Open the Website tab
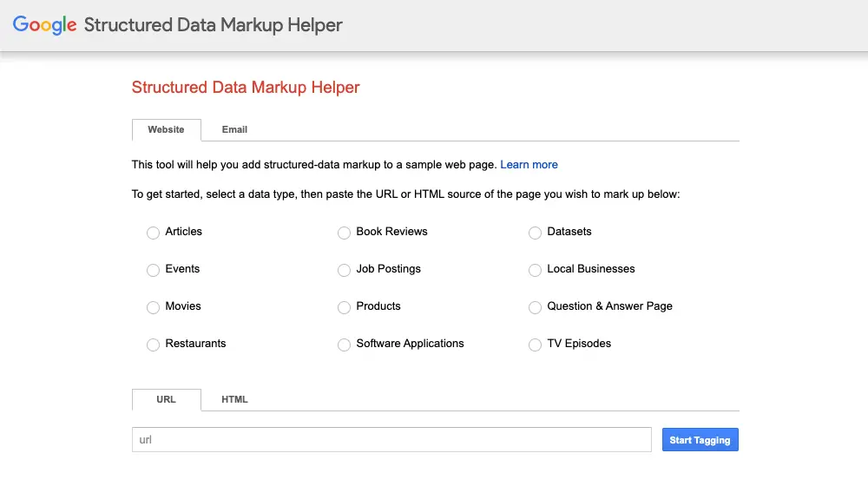 pyautogui.click(x=166, y=129)
